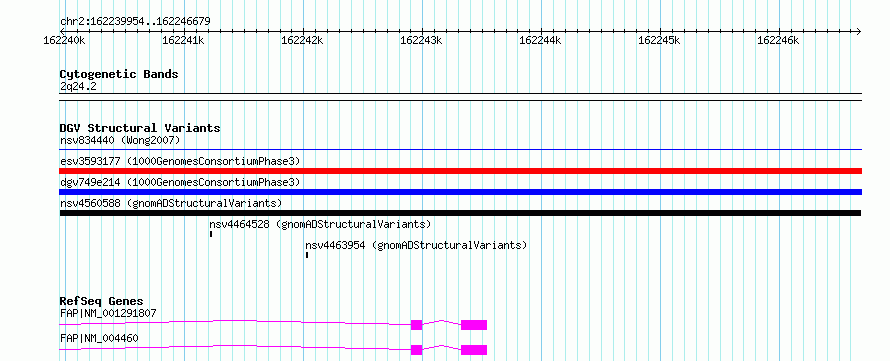Open nsv4560588 gnomAD variant label
This screenshot has height=361, width=890.
pyautogui.click(x=171, y=203)
